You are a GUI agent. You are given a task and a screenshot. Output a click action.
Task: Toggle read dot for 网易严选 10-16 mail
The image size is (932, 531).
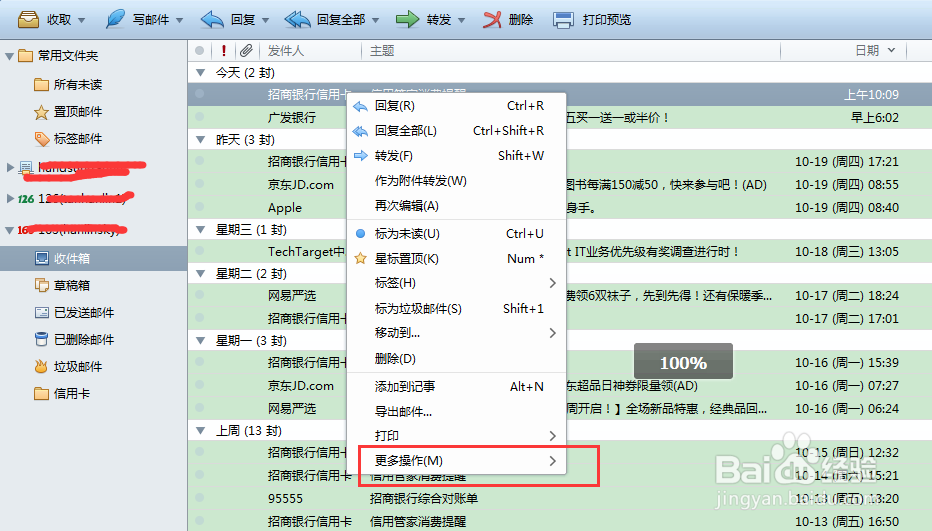200,408
